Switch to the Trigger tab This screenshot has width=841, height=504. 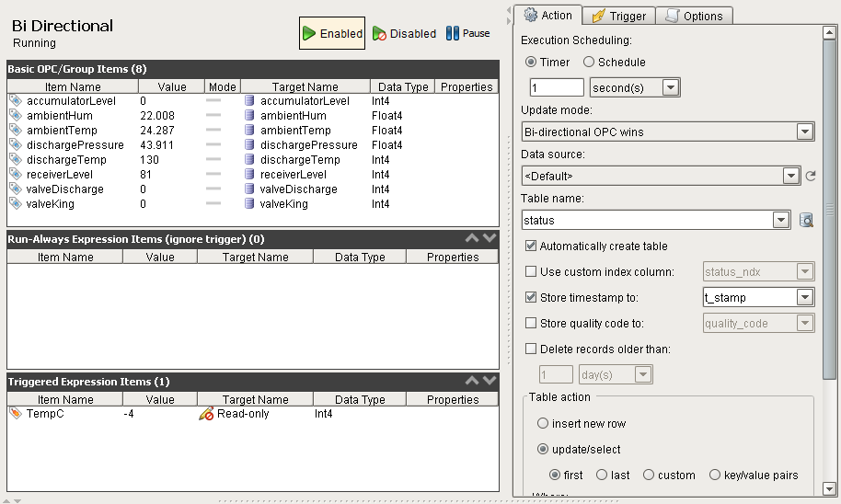point(619,16)
